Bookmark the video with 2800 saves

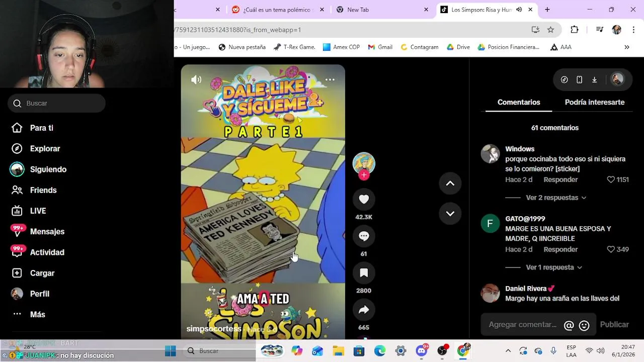364,273
